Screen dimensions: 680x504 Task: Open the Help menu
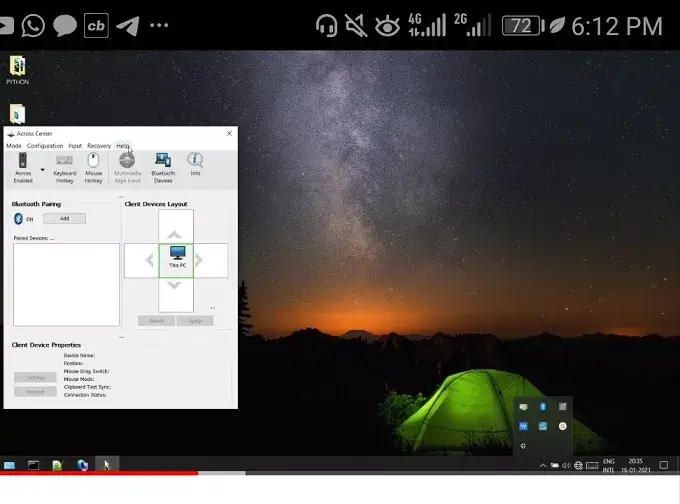(x=123, y=146)
